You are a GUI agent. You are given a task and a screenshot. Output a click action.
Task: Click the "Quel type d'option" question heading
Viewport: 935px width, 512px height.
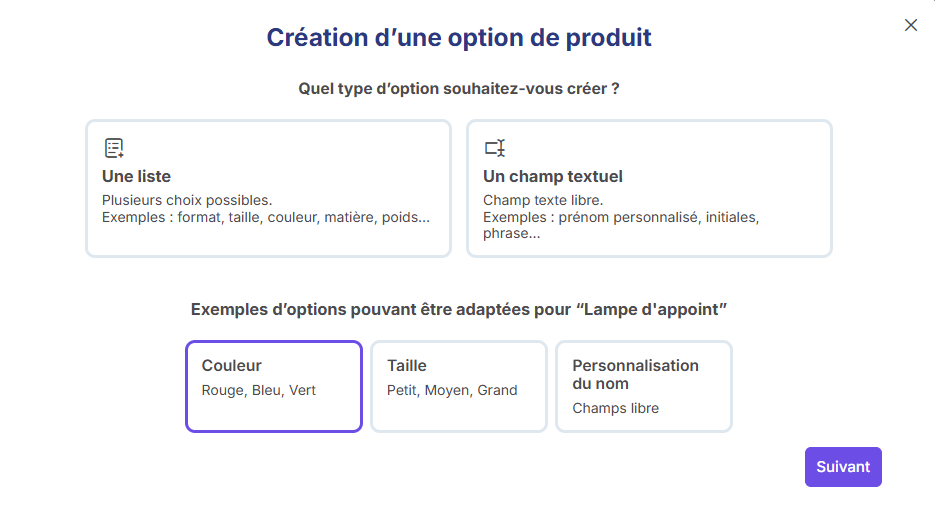[459, 89]
